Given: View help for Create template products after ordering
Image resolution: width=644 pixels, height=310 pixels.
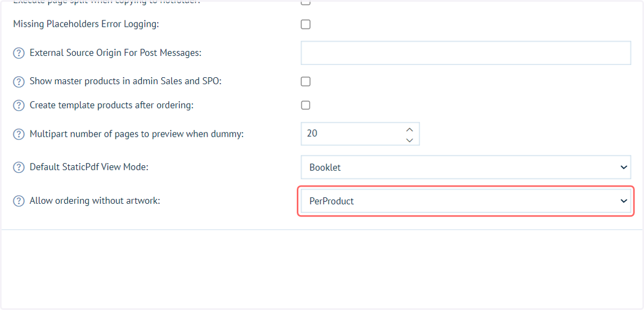Looking at the screenshot, I should pos(19,106).
